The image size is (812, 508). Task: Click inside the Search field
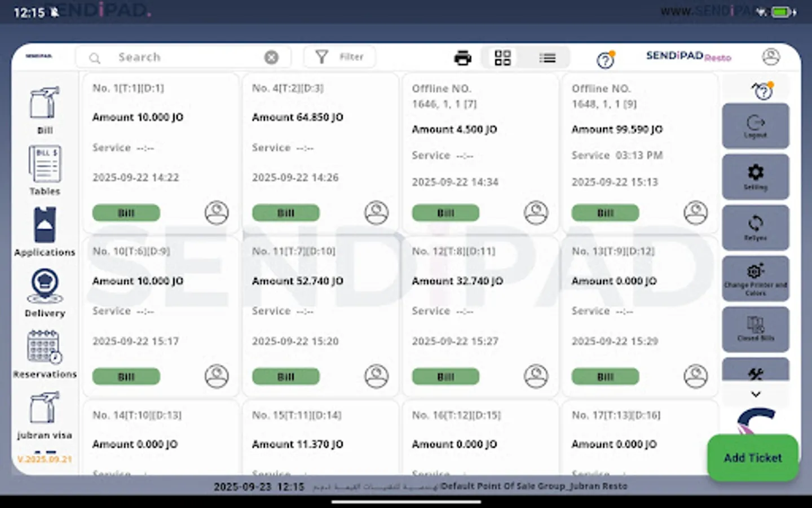pyautogui.click(x=169, y=56)
